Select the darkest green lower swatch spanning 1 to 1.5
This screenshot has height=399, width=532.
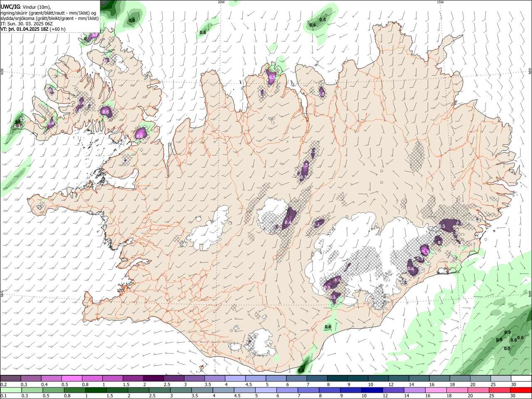(96, 390)
